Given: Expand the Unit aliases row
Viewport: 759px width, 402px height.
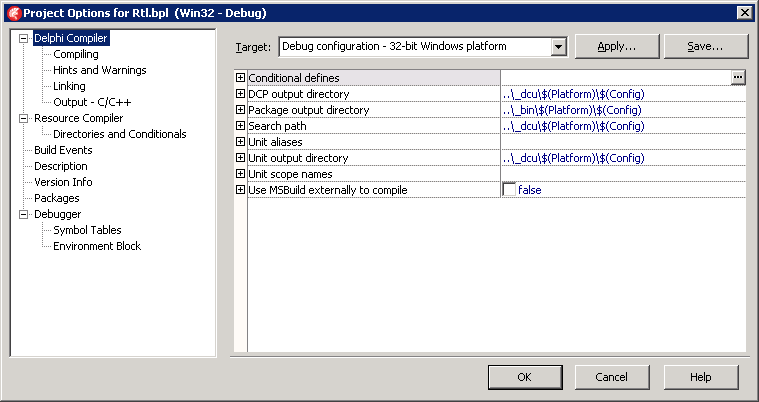Looking at the screenshot, I should point(240,141).
